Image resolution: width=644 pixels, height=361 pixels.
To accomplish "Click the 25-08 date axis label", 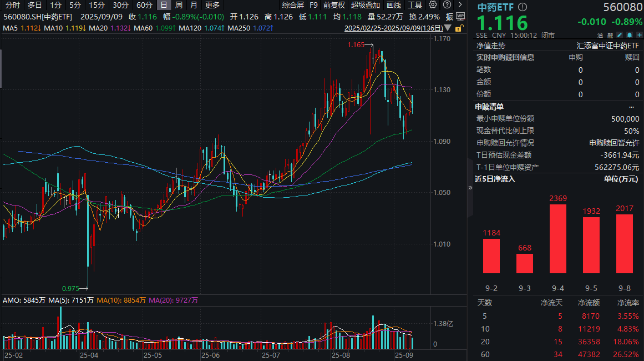I will pyautogui.click(x=341, y=355).
